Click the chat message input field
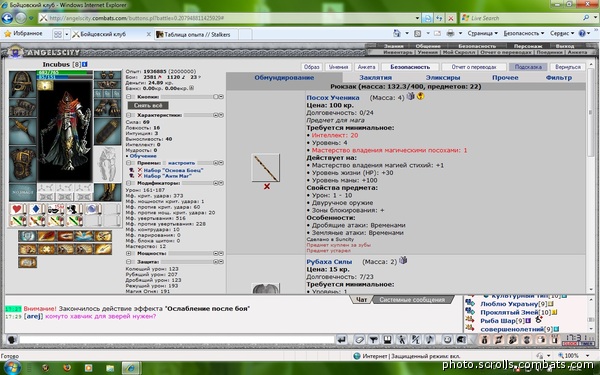600x375 pixels. click(176, 339)
